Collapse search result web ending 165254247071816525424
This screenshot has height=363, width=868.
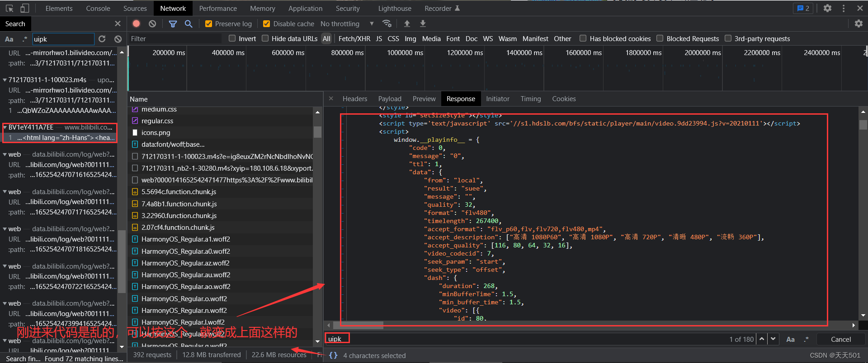[x=5, y=229]
